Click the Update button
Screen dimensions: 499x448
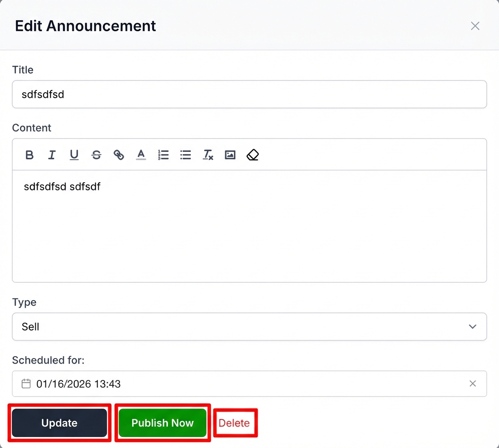[x=60, y=423]
